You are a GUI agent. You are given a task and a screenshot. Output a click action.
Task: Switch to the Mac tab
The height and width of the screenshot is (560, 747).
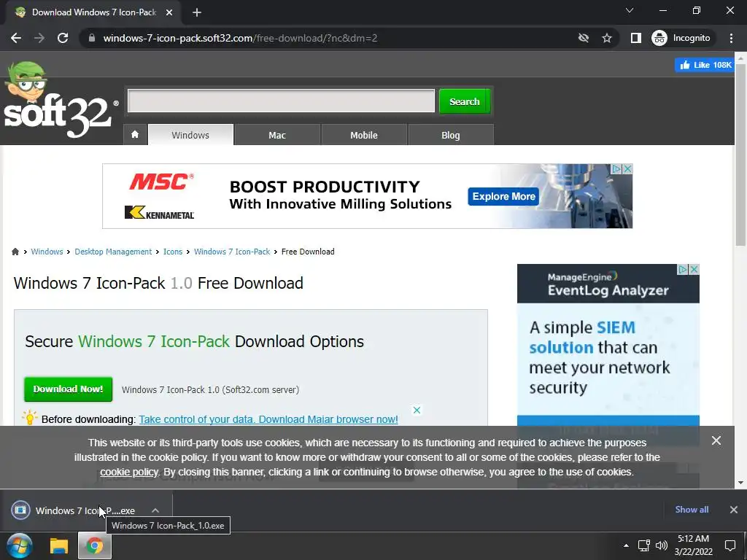tap(276, 135)
